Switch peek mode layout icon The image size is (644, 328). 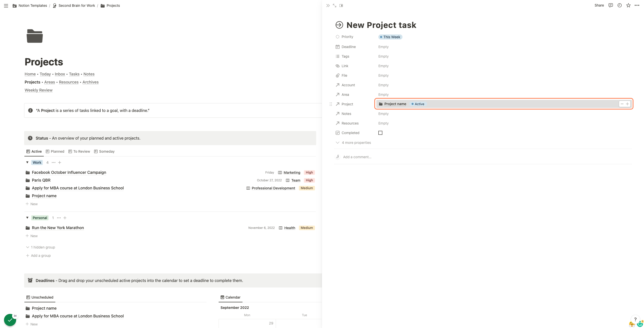(341, 6)
